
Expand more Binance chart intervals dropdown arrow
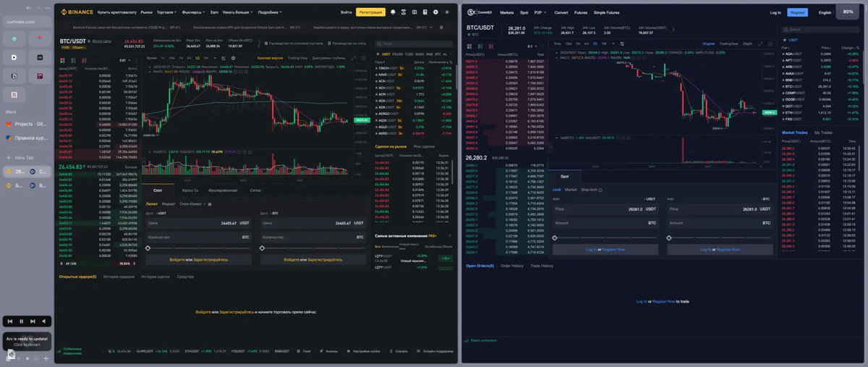pyautogui.click(x=215, y=58)
